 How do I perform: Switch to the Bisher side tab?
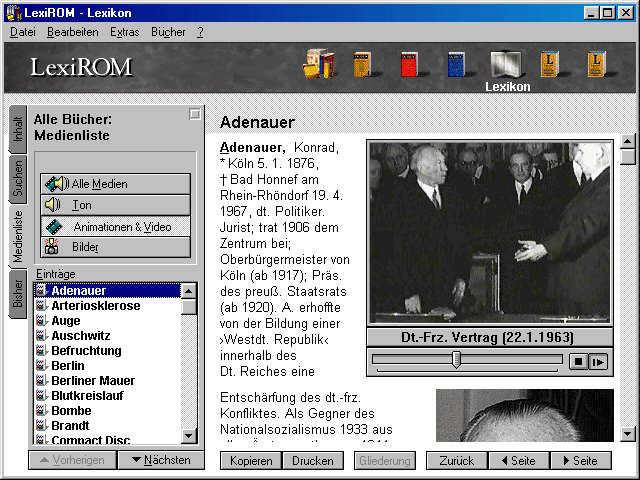(18, 293)
